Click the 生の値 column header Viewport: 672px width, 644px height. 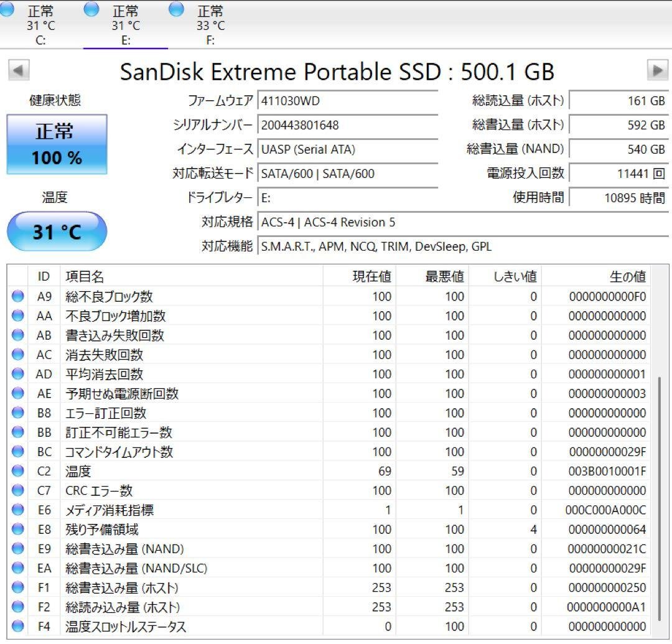pyautogui.click(x=595, y=276)
